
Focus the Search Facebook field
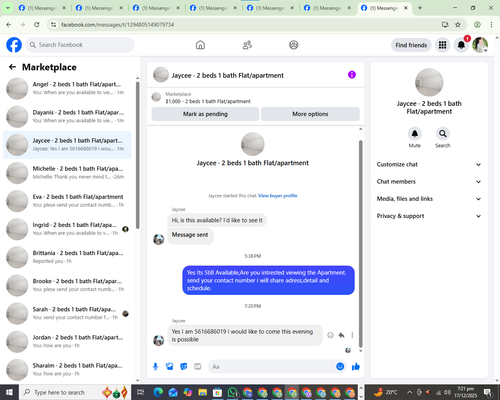80,45
